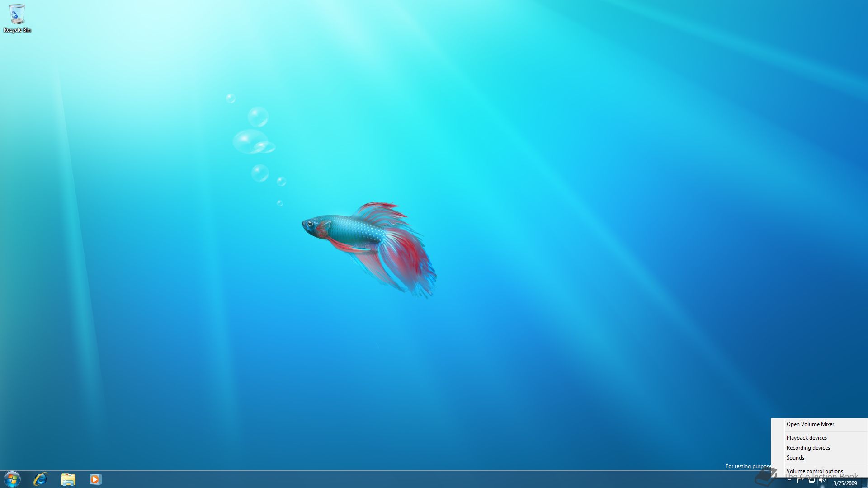The image size is (868, 488).
Task: Launch Windows Media Player from the taskbar
Action: point(95,479)
